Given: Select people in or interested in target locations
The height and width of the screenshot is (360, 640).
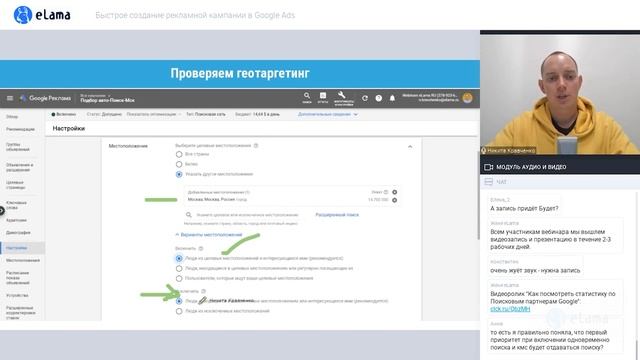Looking at the screenshot, I should [179, 258].
